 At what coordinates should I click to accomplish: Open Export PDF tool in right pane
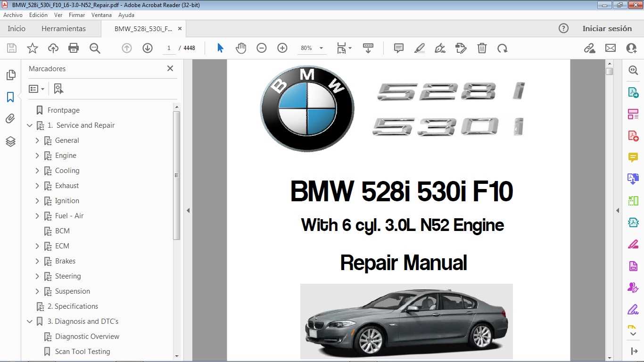click(633, 92)
